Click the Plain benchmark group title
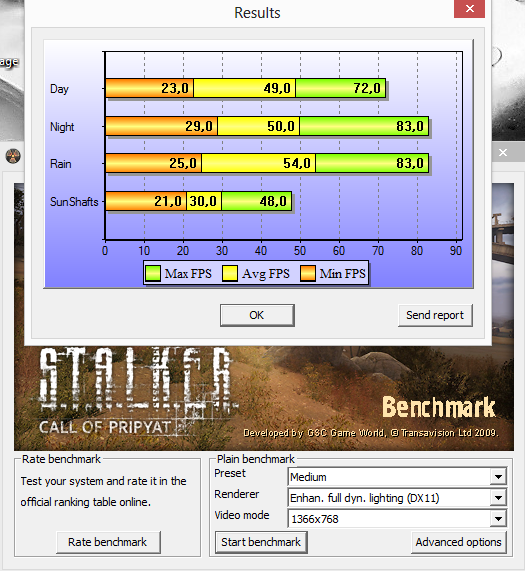525x571 pixels. click(256, 459)
